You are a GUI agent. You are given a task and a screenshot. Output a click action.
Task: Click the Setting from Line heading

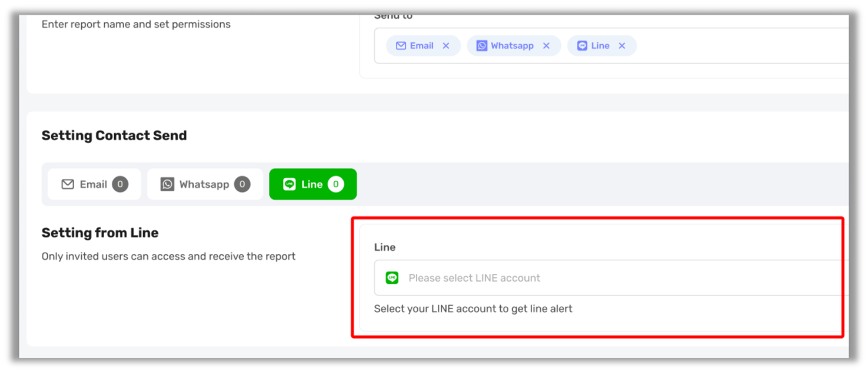[x=100, y=233]
